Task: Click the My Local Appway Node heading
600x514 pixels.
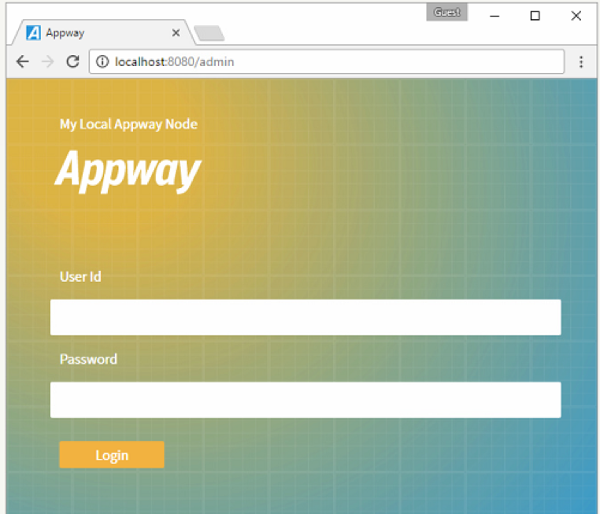Action: [128, 124]
